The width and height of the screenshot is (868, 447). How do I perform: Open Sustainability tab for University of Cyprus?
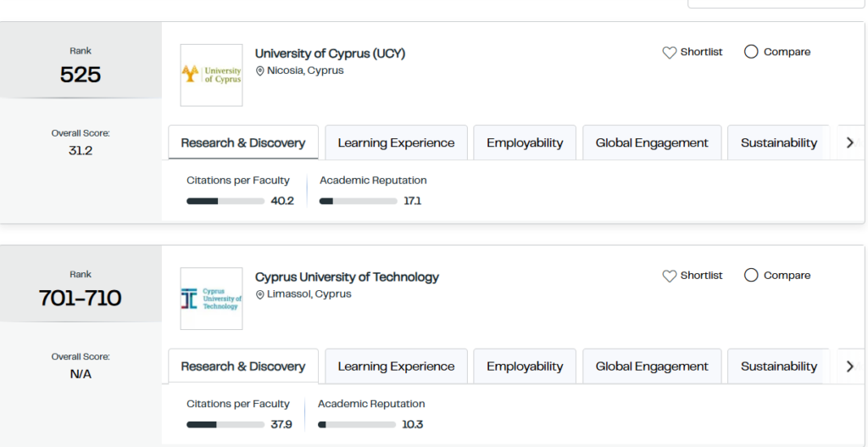tap(778, 142)
